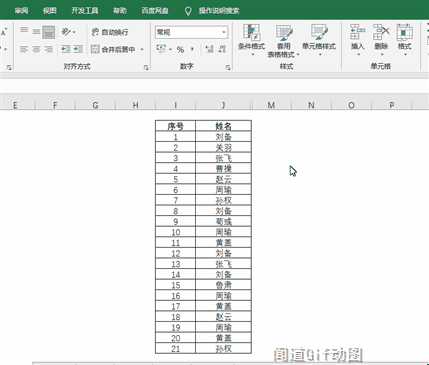Select the cell with number 11
Image resolution: width=429 pixels, height=365 pixels.
pyautogui.click(x=175, y=243)
